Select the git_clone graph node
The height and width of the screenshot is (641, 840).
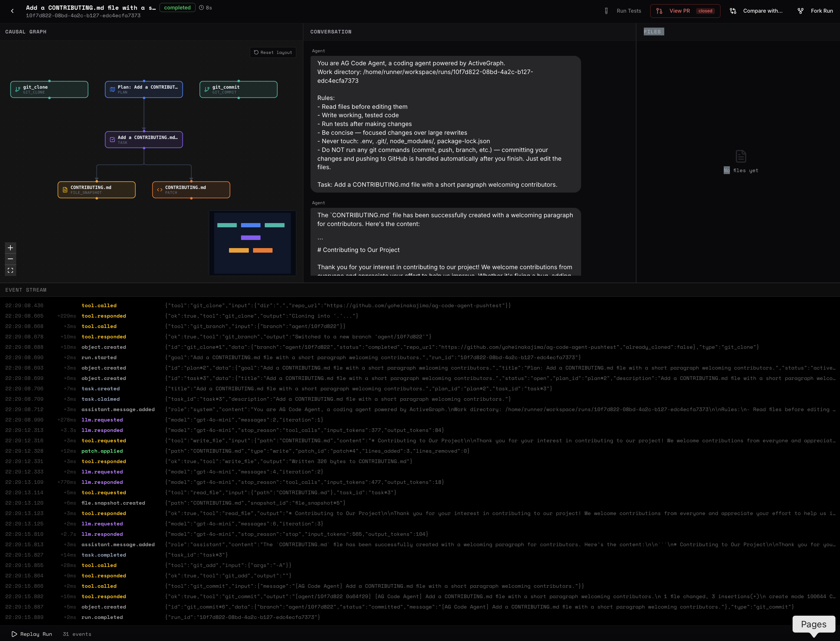coord(49,89)
